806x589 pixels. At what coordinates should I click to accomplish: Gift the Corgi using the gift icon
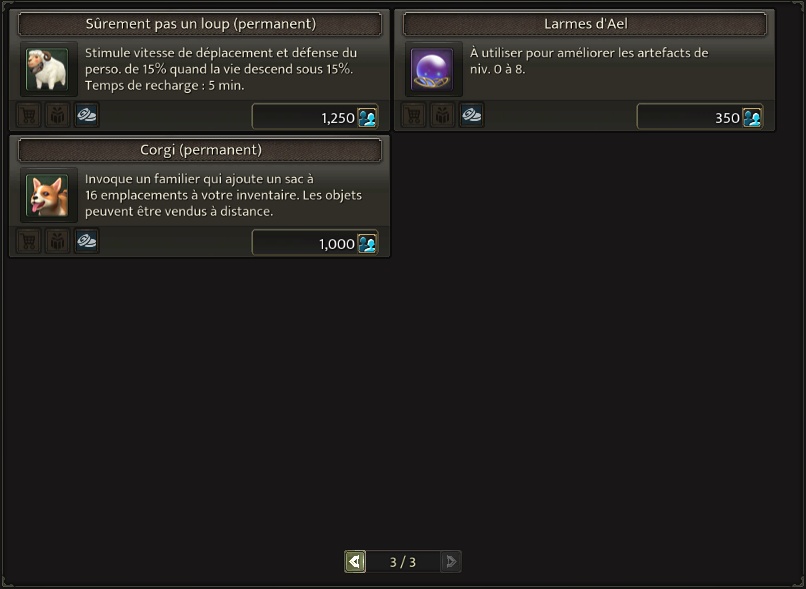[x=58, y=241]
